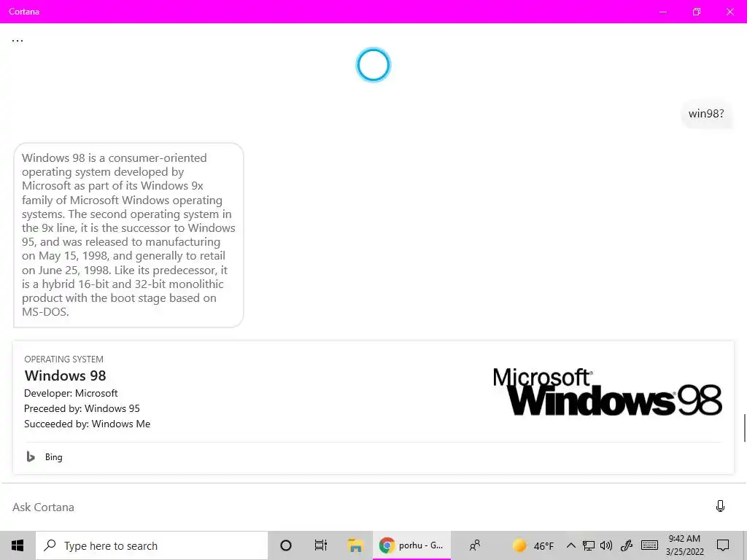Open the weather widget showing 46°F
The image size is (747, 560).
(533, 545)
